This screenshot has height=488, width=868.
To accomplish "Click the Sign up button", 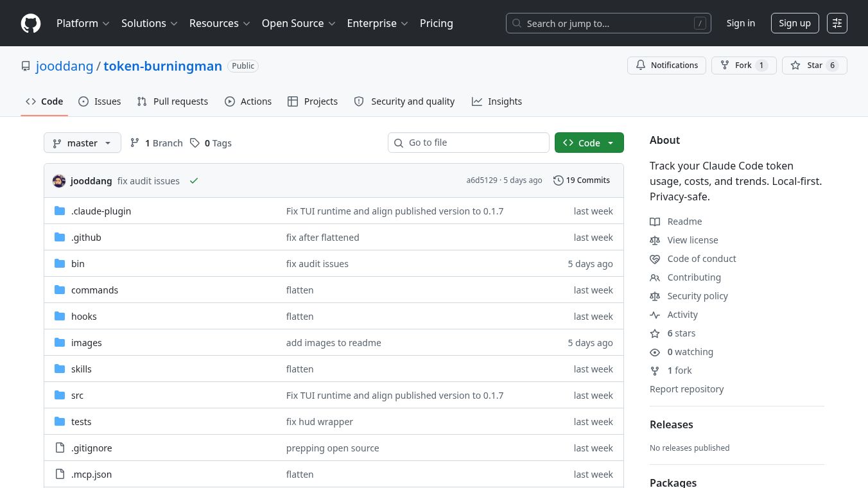I will 794,23.
